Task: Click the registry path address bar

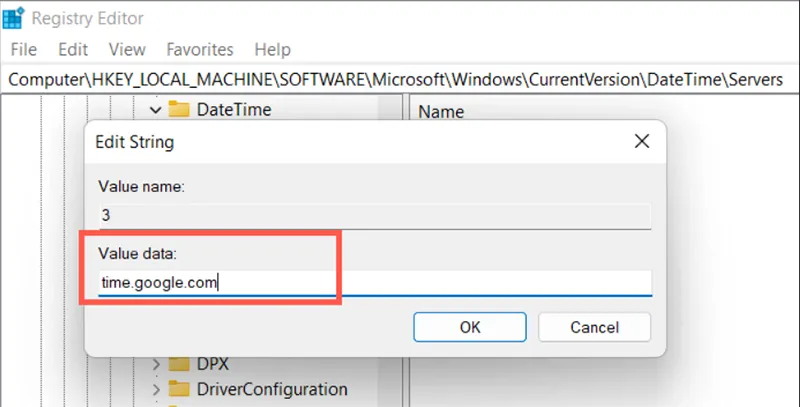Action: pos(400,79)
